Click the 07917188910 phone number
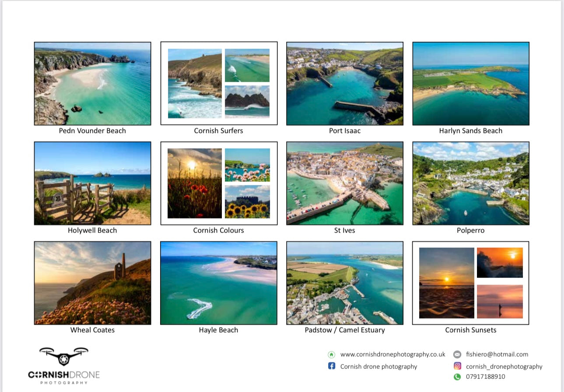The width and height of the screenshot is (564, 392). (485, 377)
